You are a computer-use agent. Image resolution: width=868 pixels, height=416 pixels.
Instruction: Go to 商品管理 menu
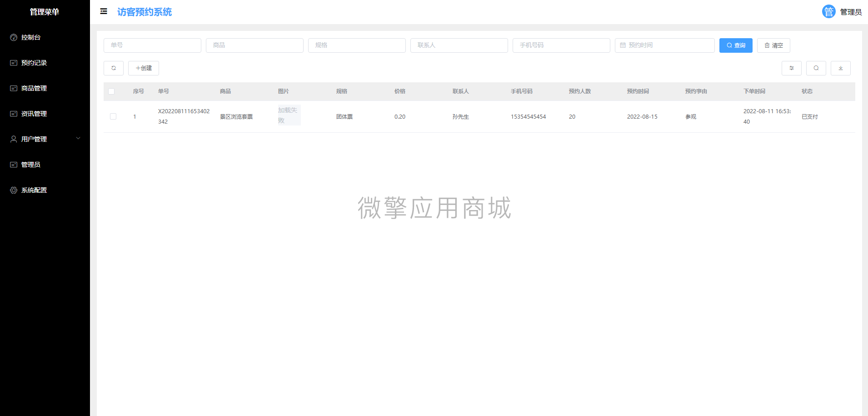tap(45, 88)
